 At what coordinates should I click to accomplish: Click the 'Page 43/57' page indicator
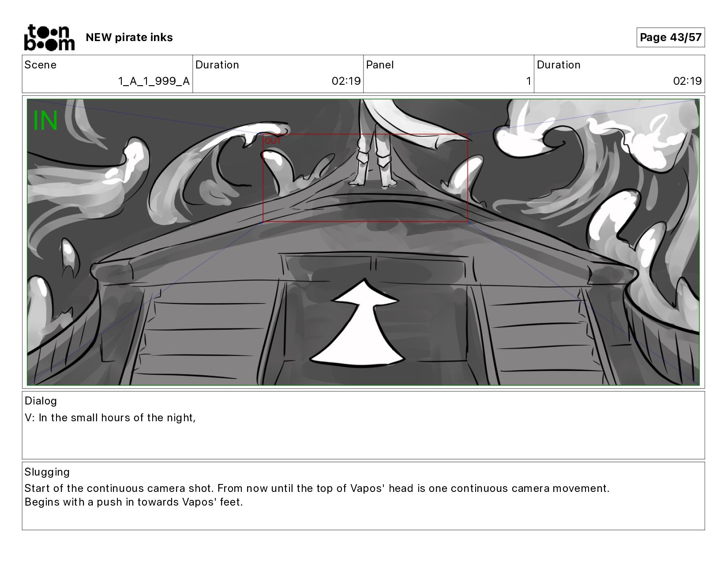671,38
